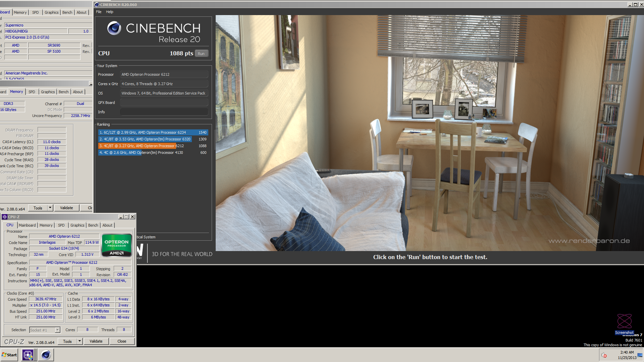Open the SPD tab in front CPU-Z window
The image size is (644, 362).
61,225
